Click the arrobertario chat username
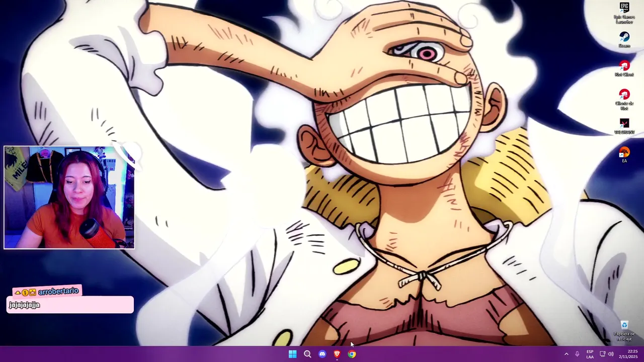 (58, 291)
